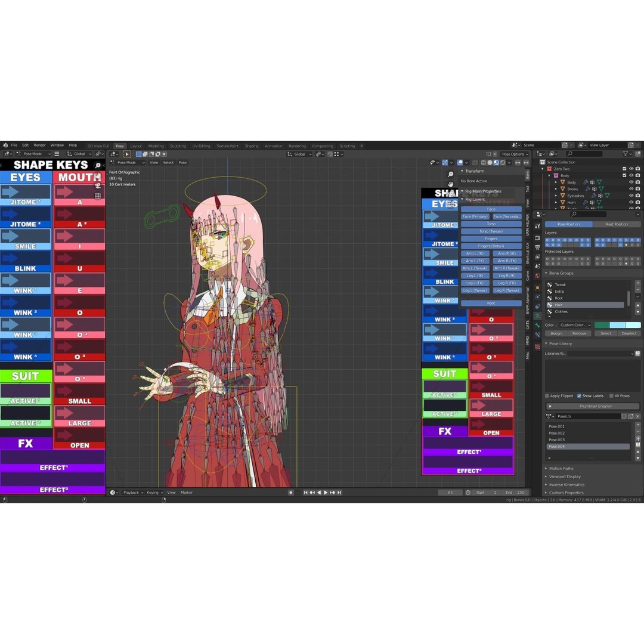
Task: Hide the Horn object in outliner
Action: (x=631, y=202)
